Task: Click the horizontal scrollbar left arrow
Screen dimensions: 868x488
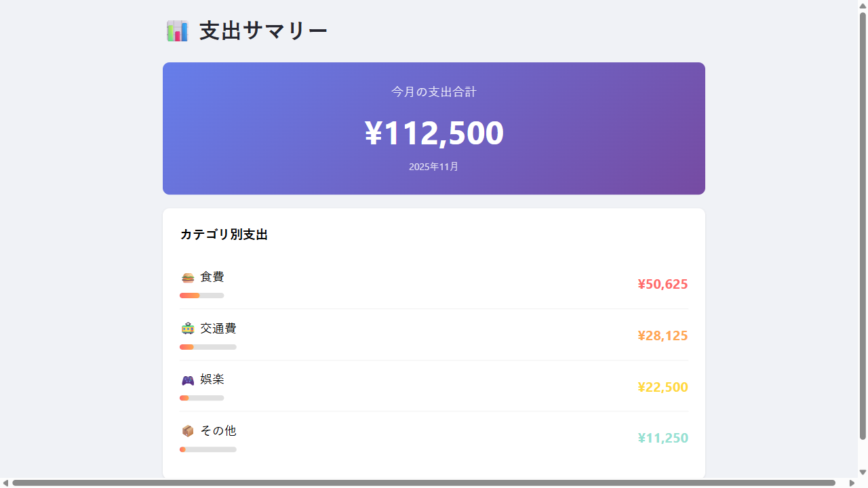Action: coord(5,483)
